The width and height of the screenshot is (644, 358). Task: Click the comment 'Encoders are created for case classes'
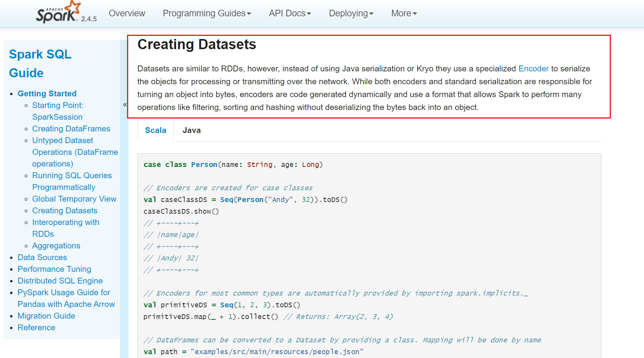tap(228, 188)
